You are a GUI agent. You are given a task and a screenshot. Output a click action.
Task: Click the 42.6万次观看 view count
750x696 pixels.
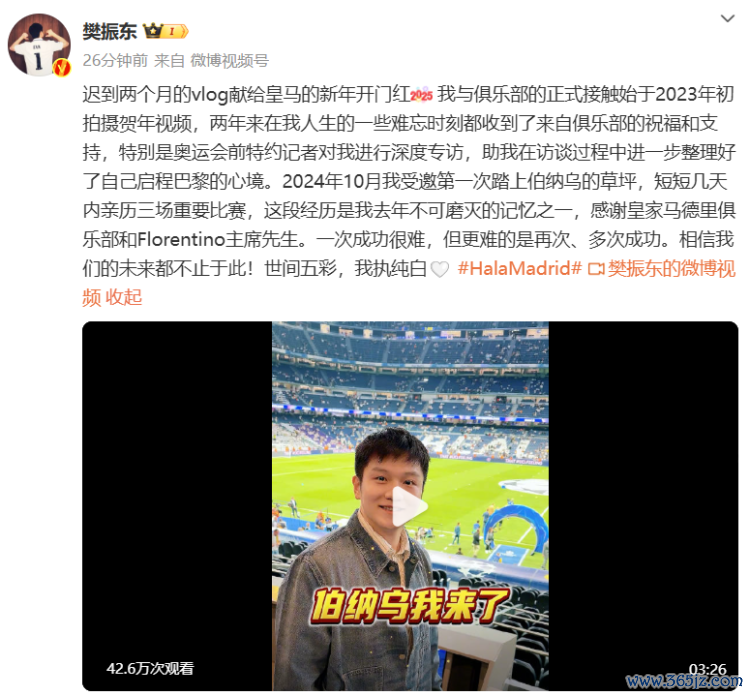[150, 668]
